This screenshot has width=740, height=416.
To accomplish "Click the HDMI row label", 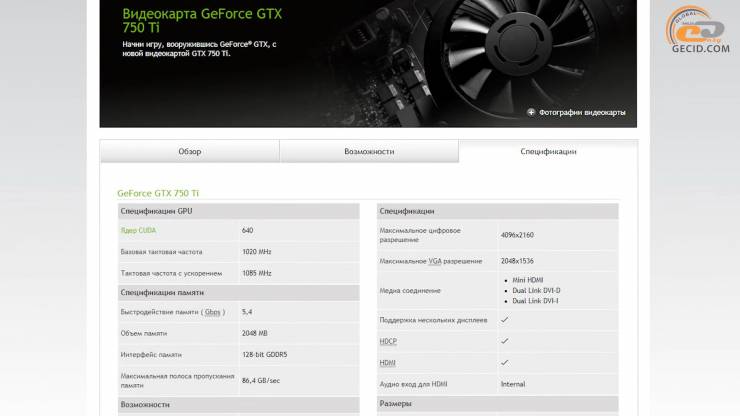I will [387, 363].
